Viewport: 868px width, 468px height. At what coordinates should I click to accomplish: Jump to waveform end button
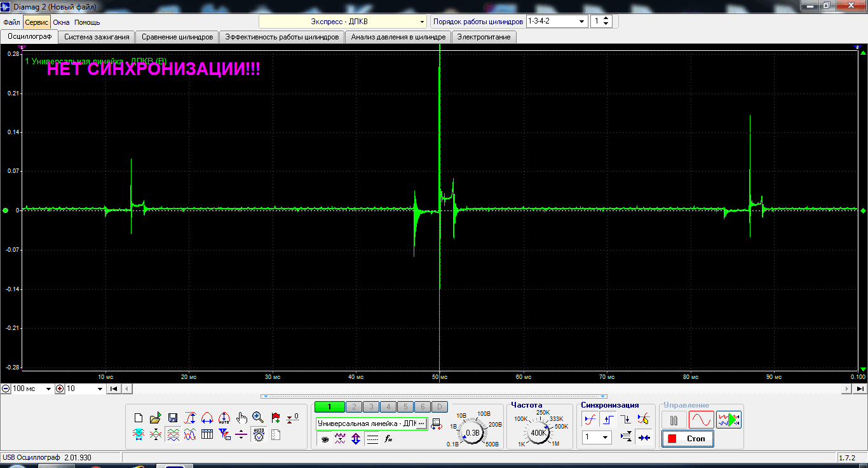860,389
